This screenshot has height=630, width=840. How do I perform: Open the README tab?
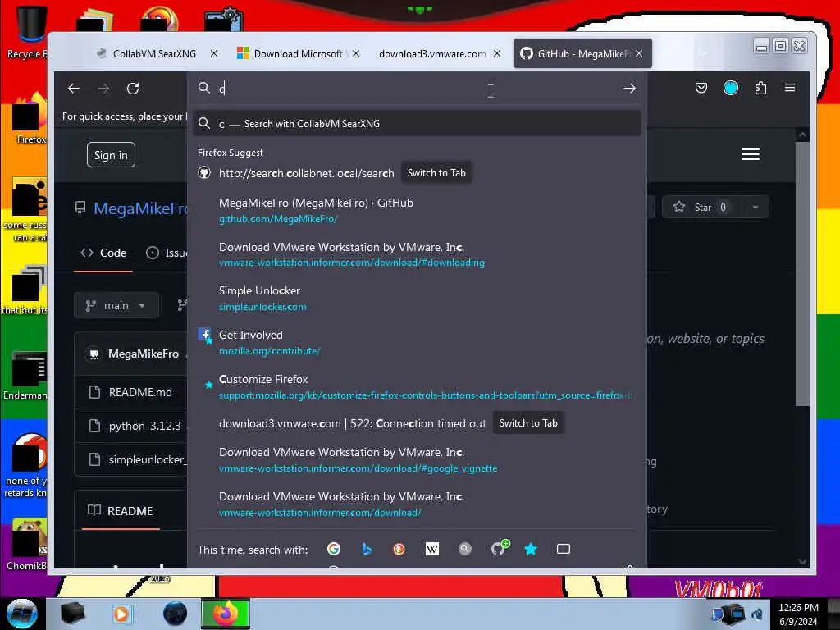[x=121, y=511]
